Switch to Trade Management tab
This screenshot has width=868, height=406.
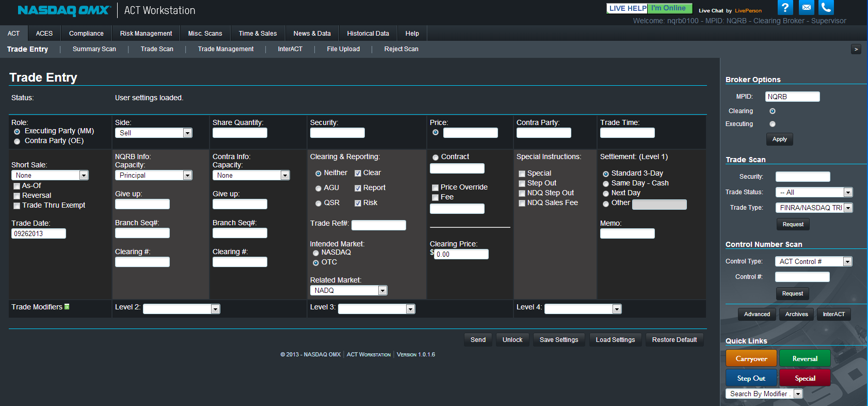click(x=226, y=49)
